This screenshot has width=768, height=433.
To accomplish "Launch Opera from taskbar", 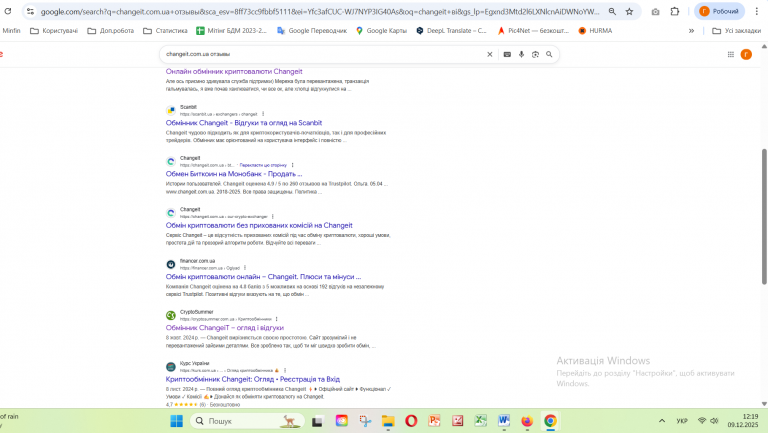I will pos(411,421).
